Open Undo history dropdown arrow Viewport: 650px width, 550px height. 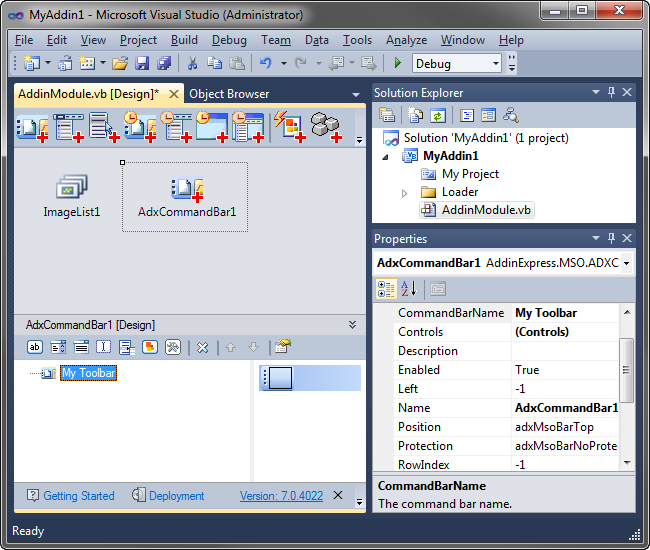pos(284,63)
